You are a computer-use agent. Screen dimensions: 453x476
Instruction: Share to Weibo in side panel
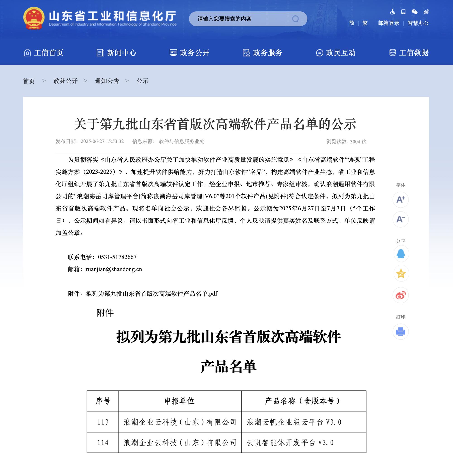click(401, 295)
